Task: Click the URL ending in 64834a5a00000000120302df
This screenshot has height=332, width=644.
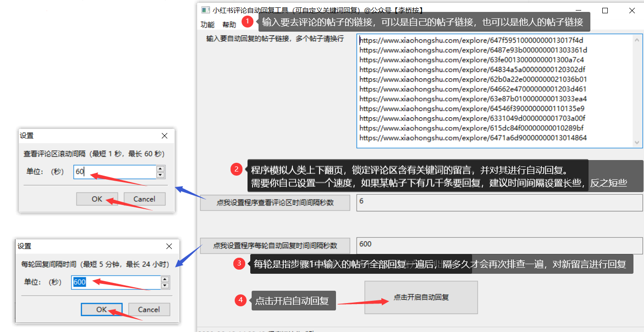Action: click(472, 70)
